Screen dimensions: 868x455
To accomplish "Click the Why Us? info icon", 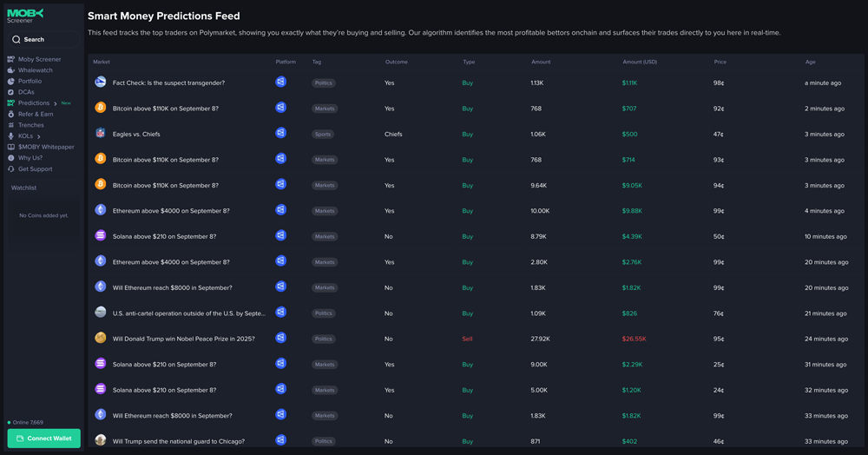I will 11,158.
